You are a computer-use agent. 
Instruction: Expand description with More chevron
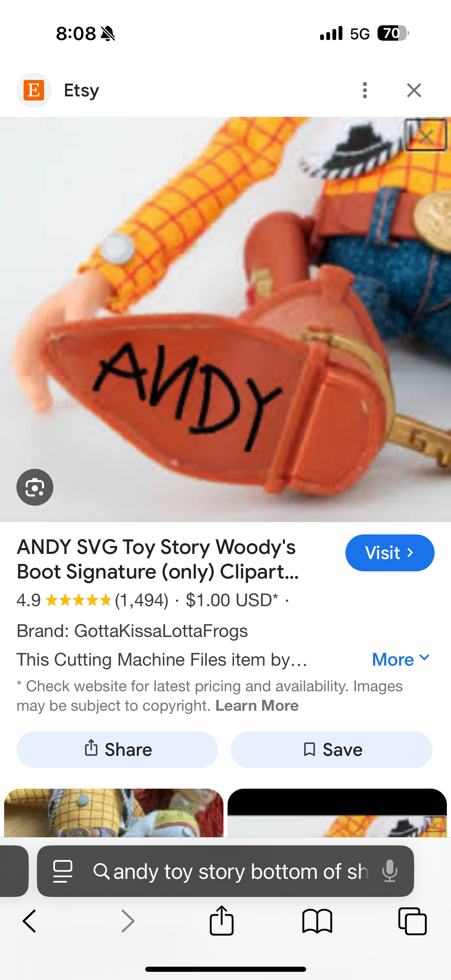[x=401, y=659]
